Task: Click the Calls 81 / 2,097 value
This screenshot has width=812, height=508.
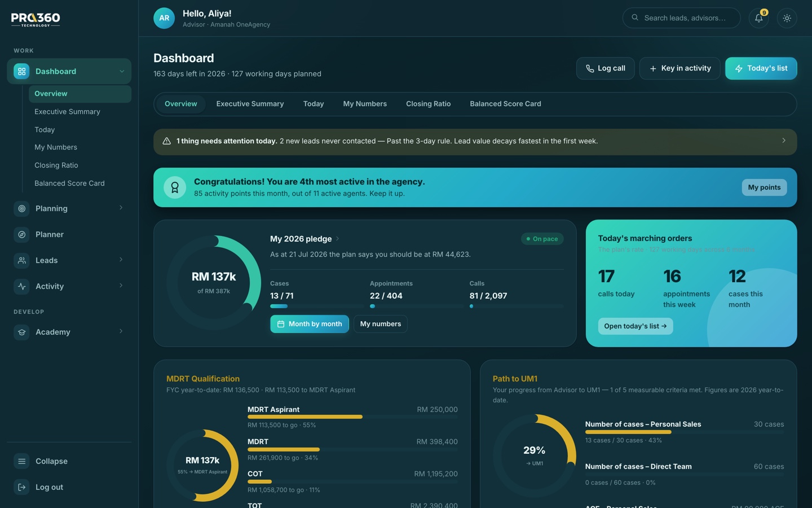Action: [x=488, y=296]
